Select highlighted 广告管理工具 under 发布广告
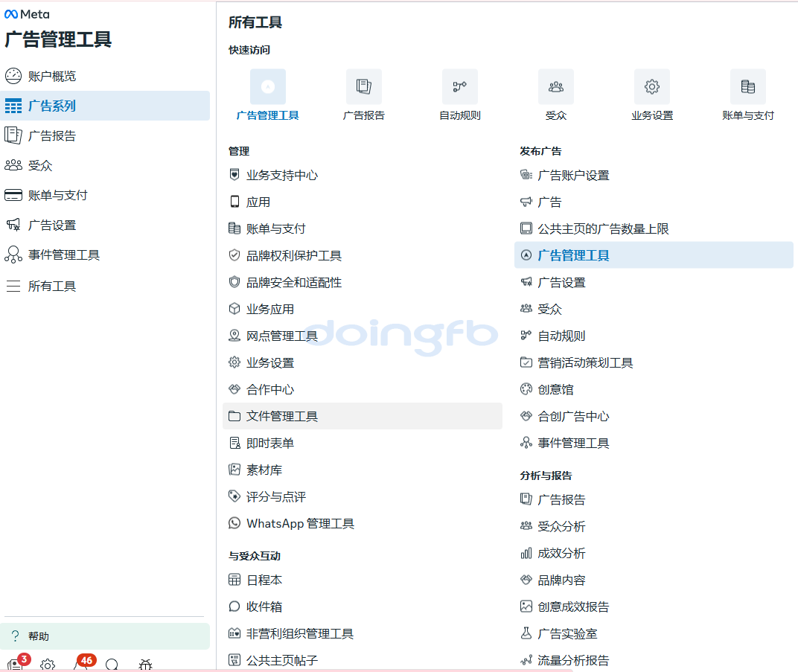 654,255
